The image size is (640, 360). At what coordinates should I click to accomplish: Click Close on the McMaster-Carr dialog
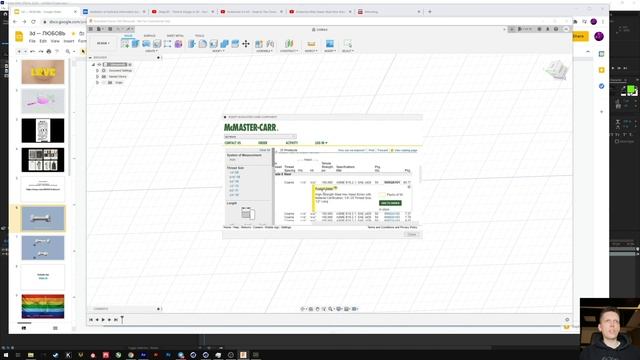pyautogui.click(x=412, y=234)
